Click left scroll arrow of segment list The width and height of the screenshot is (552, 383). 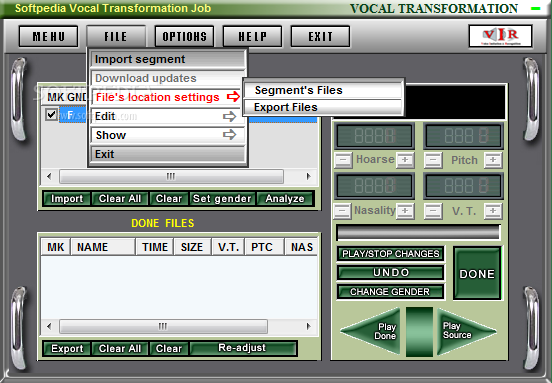point(49,176)
